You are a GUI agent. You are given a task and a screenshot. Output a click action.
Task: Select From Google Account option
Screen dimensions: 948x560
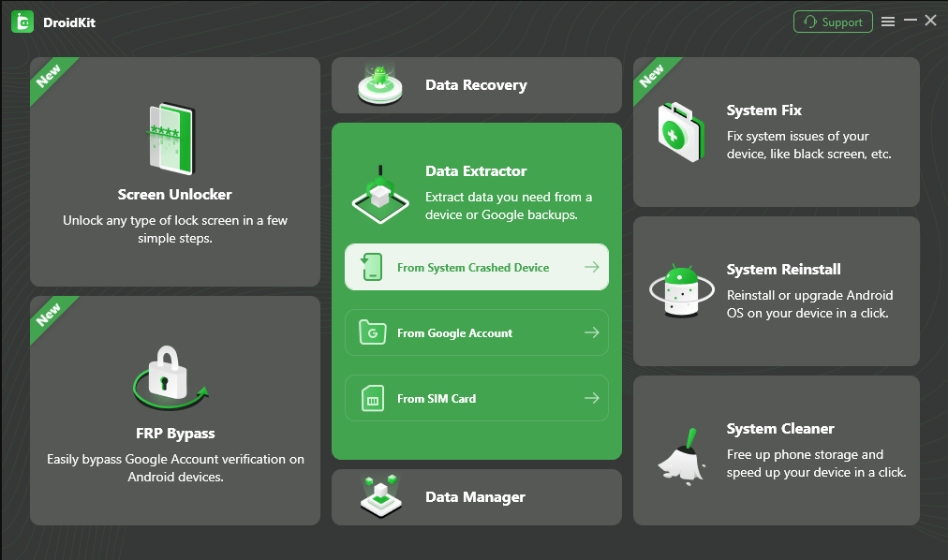454,333
